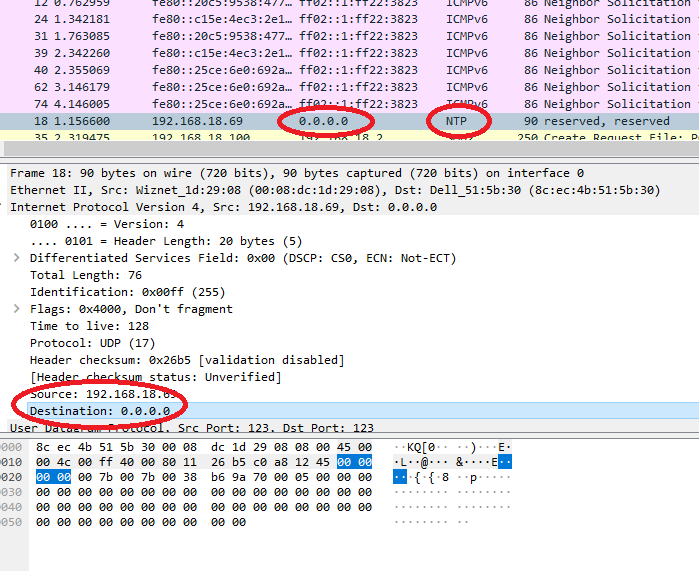
Task: Select the Identification: 0x00ff field
Action: tap(127, 292)
